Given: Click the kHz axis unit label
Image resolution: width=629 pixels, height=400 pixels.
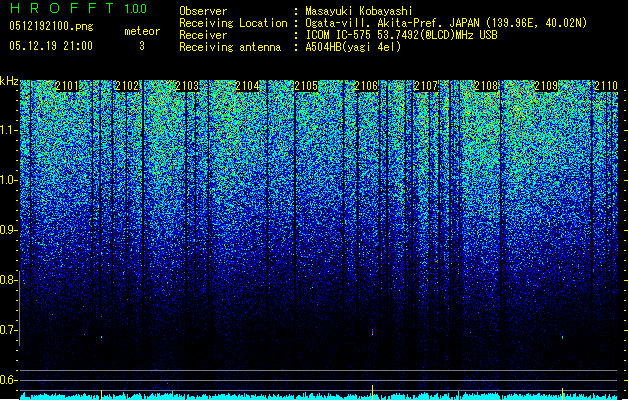Looking at the screenshot, I should 9,81.
